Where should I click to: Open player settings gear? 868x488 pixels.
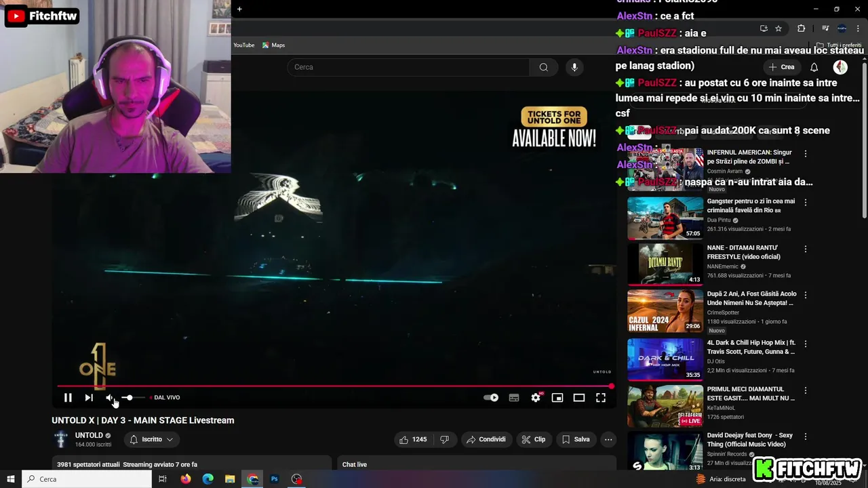tap(536, 398)
